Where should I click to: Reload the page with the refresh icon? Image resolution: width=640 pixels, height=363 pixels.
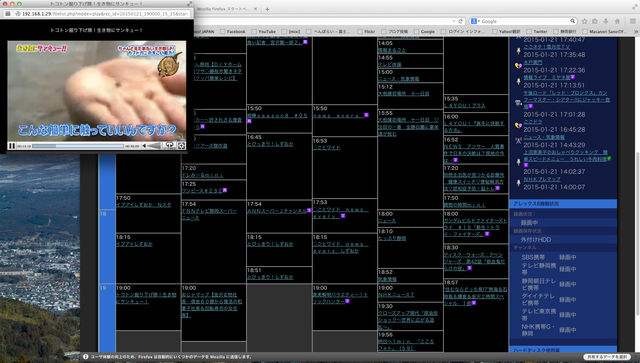click(460, 21)
